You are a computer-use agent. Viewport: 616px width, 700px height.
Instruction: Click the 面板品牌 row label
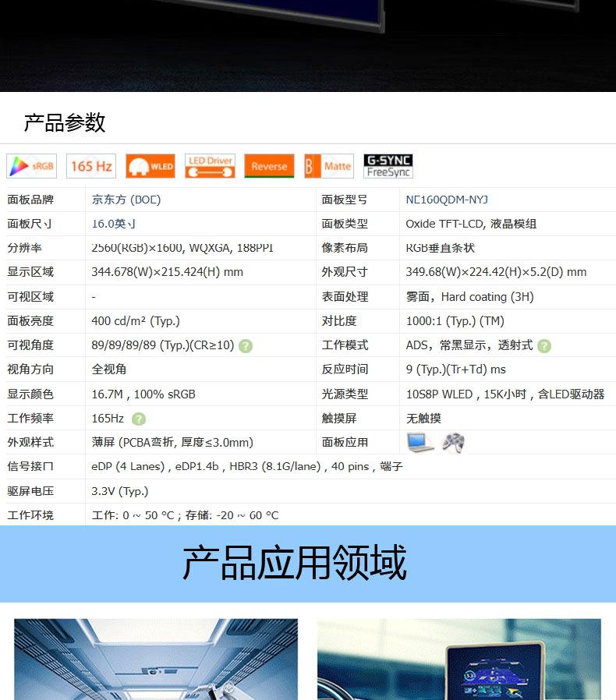tap(30, 200)
